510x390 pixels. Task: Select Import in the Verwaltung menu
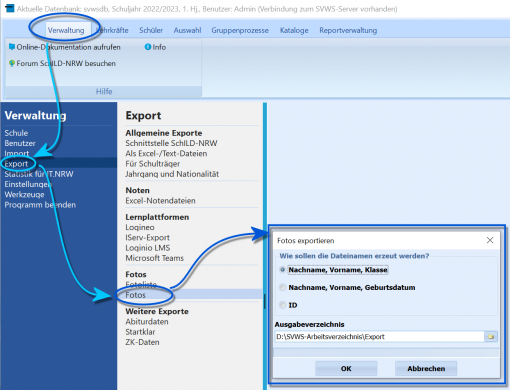16,154
